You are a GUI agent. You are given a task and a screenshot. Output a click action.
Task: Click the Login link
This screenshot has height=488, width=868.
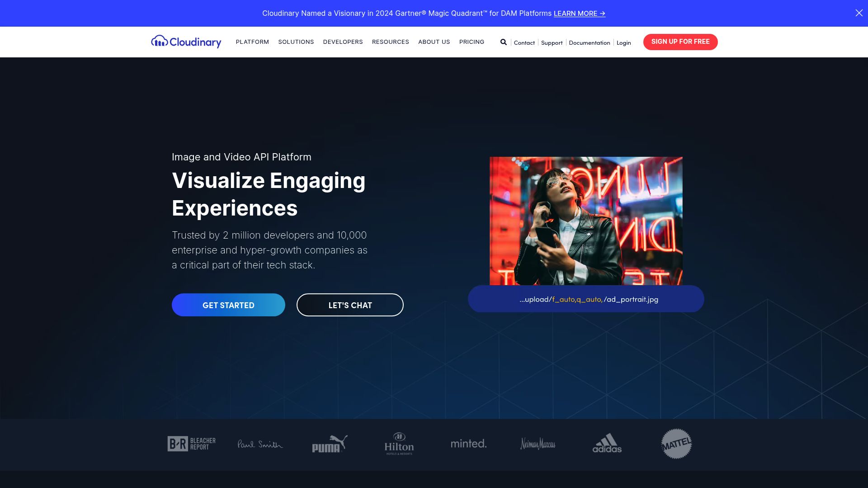pyautogui.click(x=624, y=42)
